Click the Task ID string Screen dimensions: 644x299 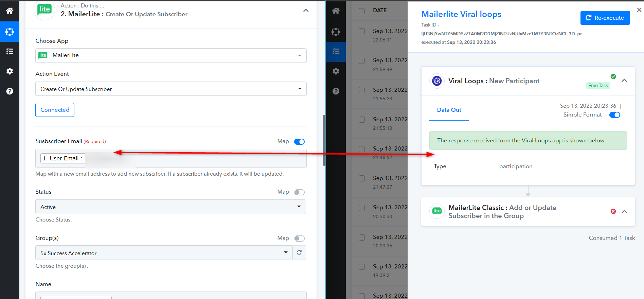coord(502,34)
